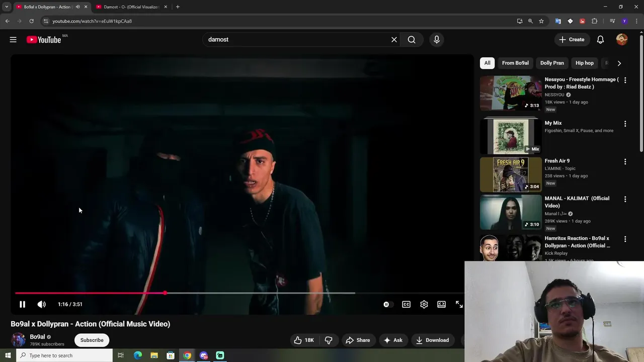Open the Bo9al channel name link
The image size is (644, 362).
tap(37, 337)
